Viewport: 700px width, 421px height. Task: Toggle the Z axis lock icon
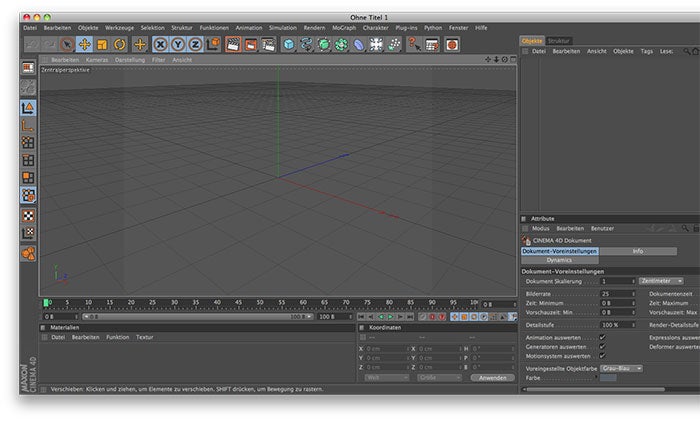(194, 44)
